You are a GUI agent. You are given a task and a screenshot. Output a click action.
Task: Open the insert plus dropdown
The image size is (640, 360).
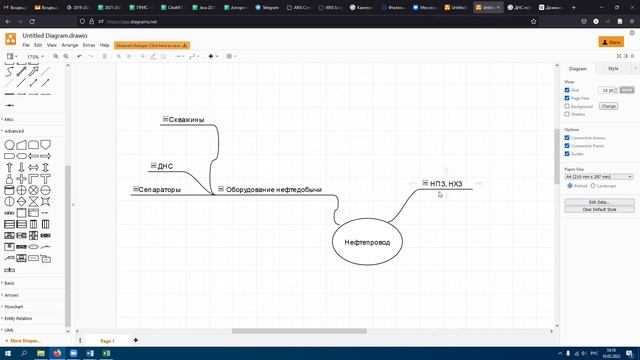click(x=213, y=56)
